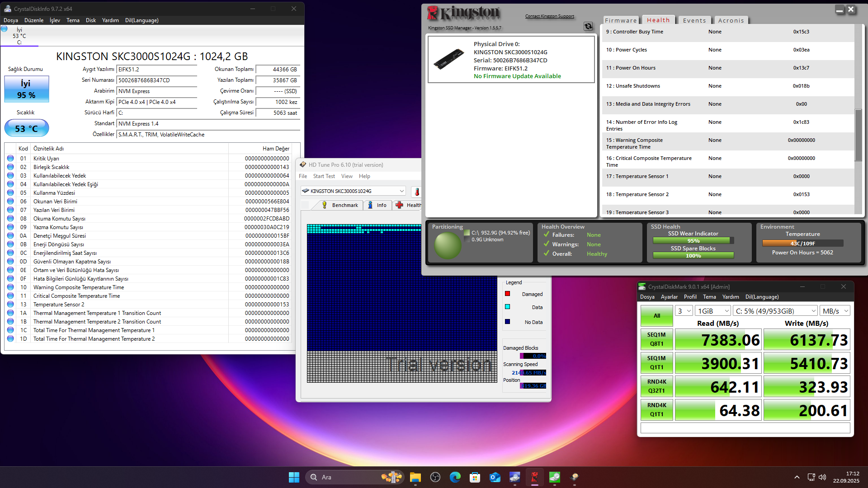868x488 pixels.
Task: Click the HD Tune Pro title bar icon
Action: (303, 165)
